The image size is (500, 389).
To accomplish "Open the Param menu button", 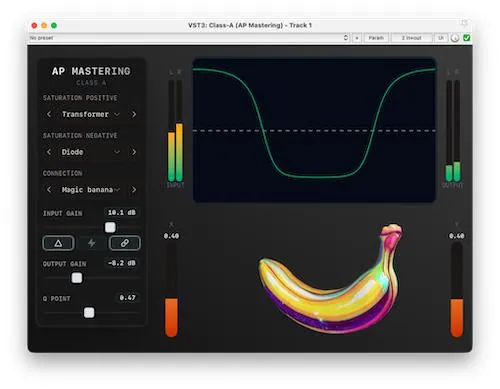I will pos(376,38).
